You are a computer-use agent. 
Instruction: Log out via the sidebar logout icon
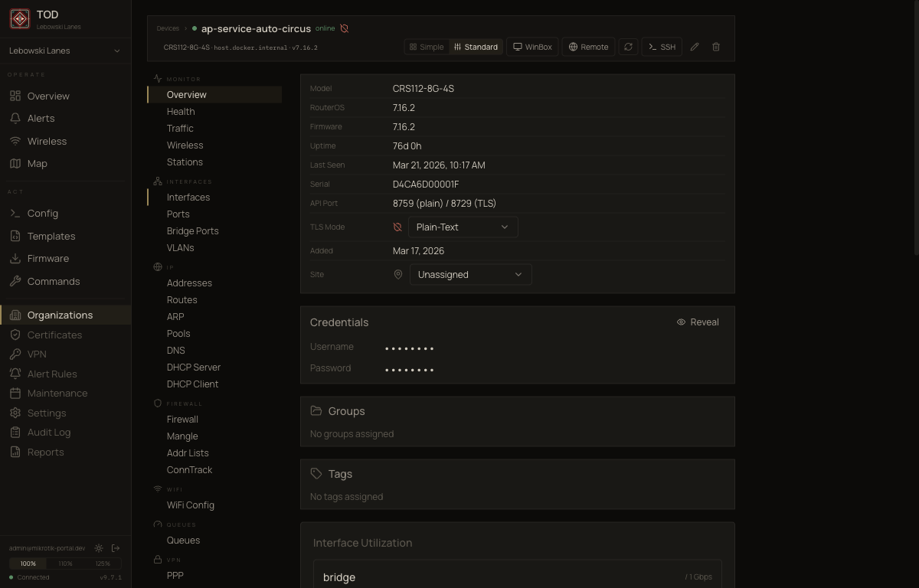coord(116,547)
